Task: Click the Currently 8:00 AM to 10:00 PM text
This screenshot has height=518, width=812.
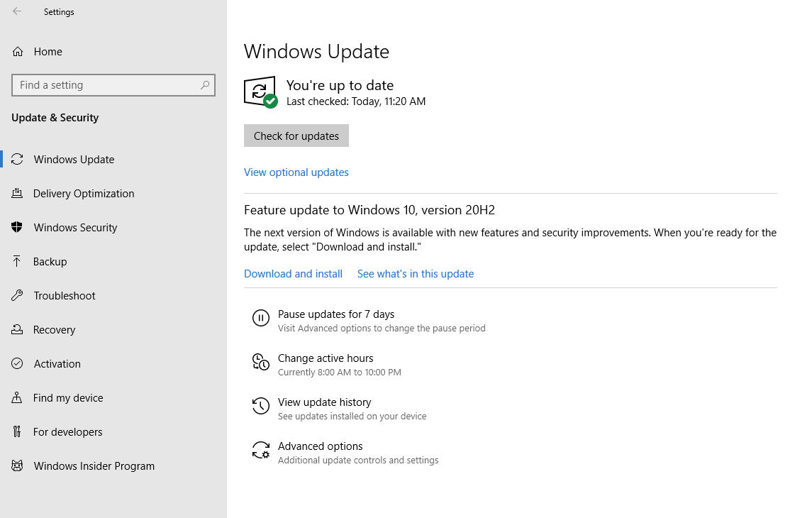Action: 339,372
